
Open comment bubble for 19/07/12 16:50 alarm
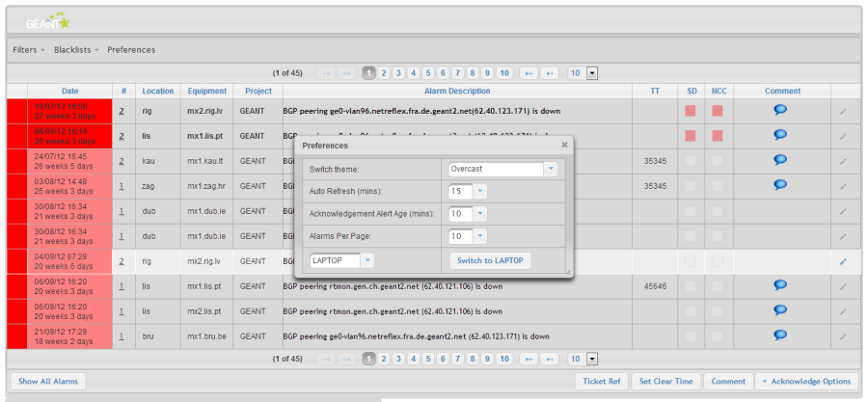780,110
